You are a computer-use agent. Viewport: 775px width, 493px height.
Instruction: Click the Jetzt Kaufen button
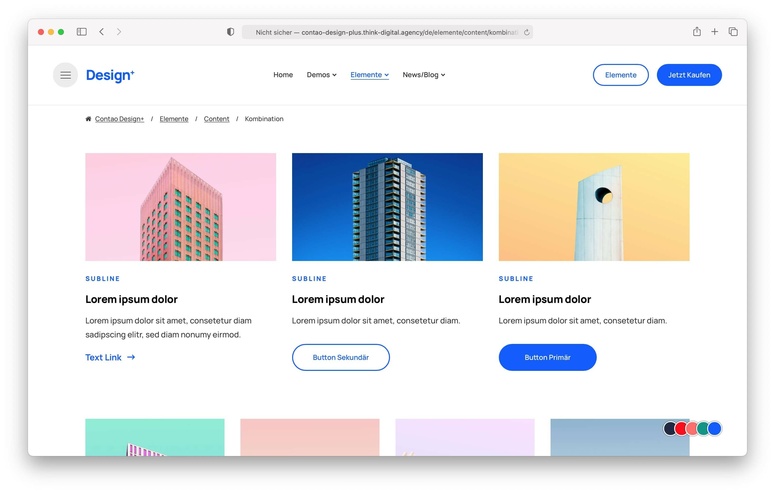click(x=689, y=75)
